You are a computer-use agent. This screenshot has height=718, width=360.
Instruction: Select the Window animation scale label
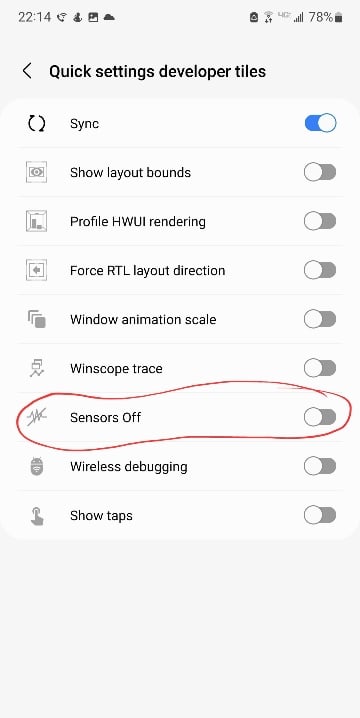point(143,319)
